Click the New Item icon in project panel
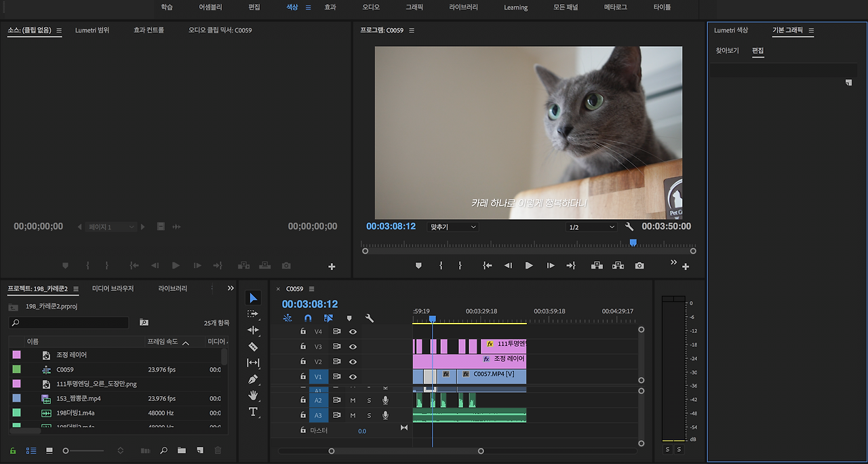The image size is (868, 464). (x=199, y=450)
